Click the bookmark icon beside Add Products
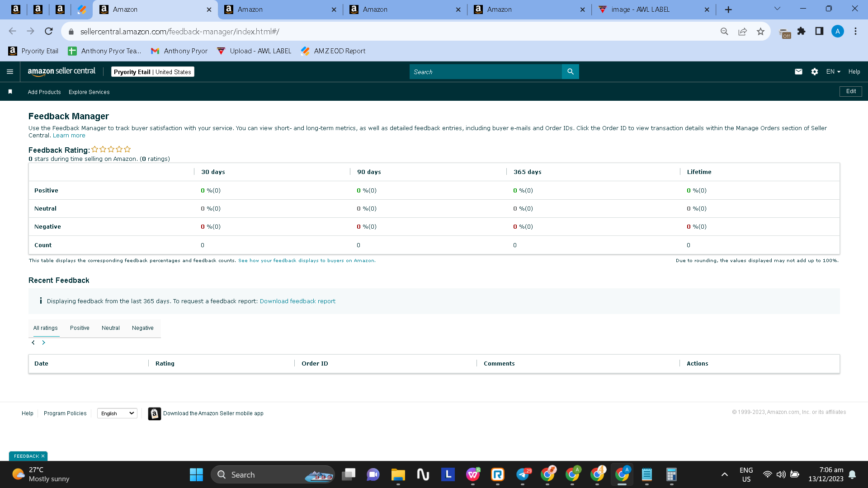The width and height of the screenshot is (868, 488). (10, 92)
